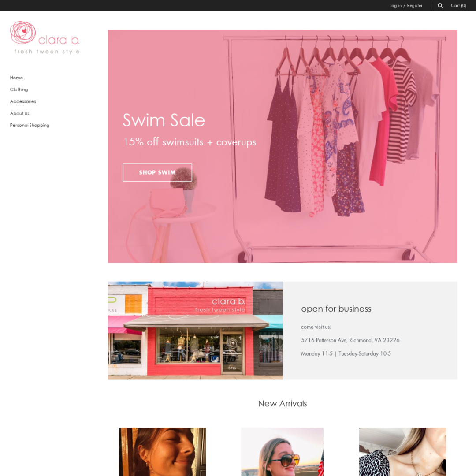Open the earring product photo

[162, 452]
